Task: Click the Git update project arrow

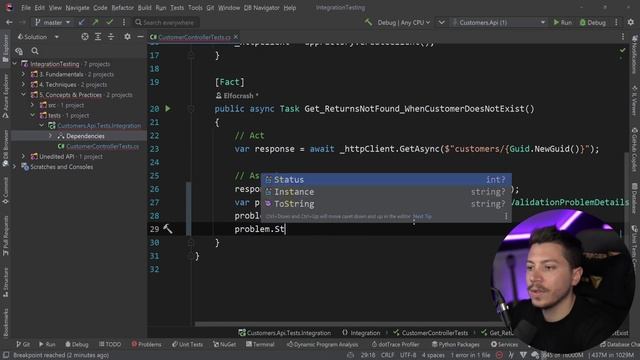Action: [x=82, y=22]
